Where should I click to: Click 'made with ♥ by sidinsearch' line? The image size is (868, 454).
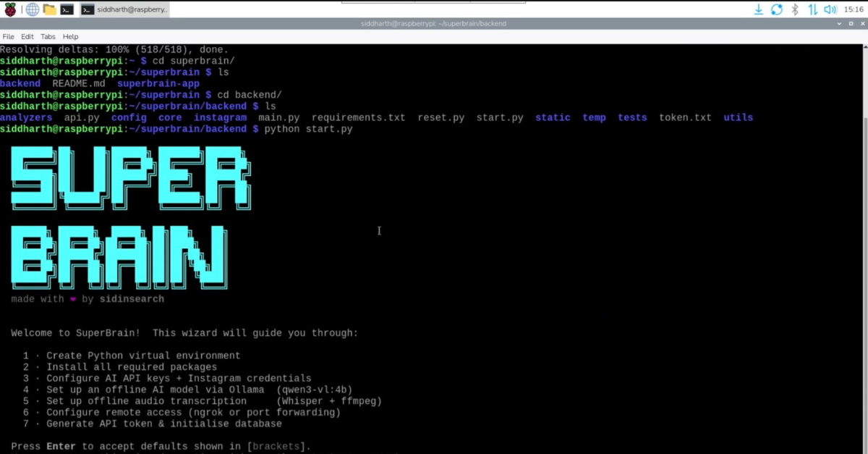click(88, 298)
